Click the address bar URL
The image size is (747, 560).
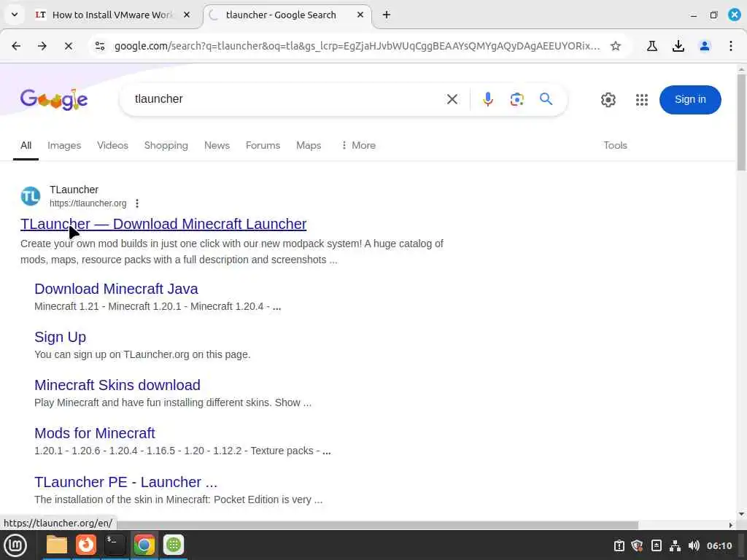tap(357, 46)
